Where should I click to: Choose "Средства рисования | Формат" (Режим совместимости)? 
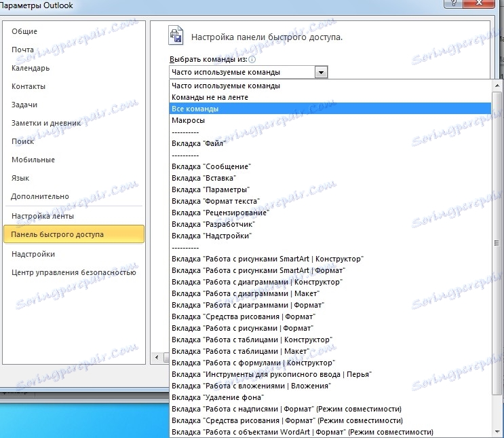click(330, 420)
